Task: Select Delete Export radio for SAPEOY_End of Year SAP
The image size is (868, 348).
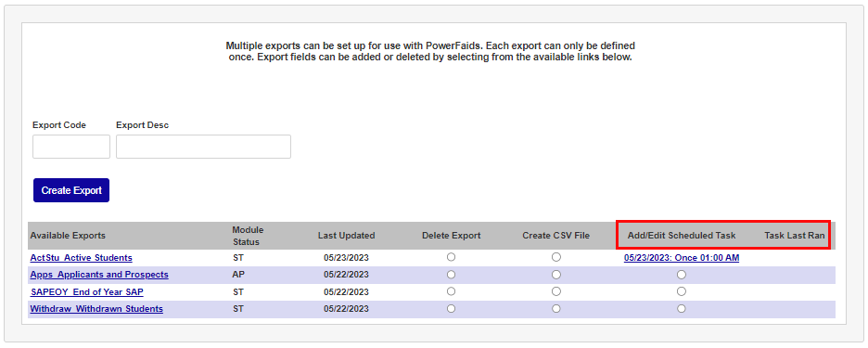Action: [x=452, y=291]
